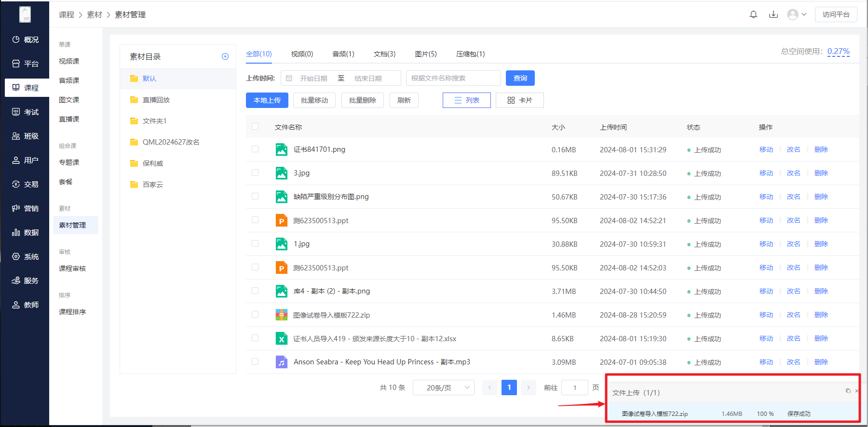Image resolution: width=868 pixels, height=427 pixels.
Task: Click the 批量删除 button
Action: pyautogui.click(x=363, y=100)
